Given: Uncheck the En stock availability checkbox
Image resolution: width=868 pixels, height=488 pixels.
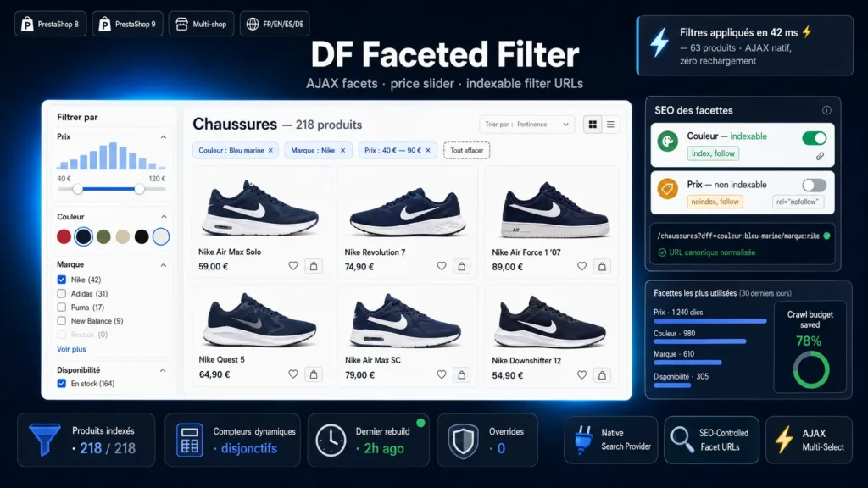Looking at the screenshot, I should pos(61,384).
